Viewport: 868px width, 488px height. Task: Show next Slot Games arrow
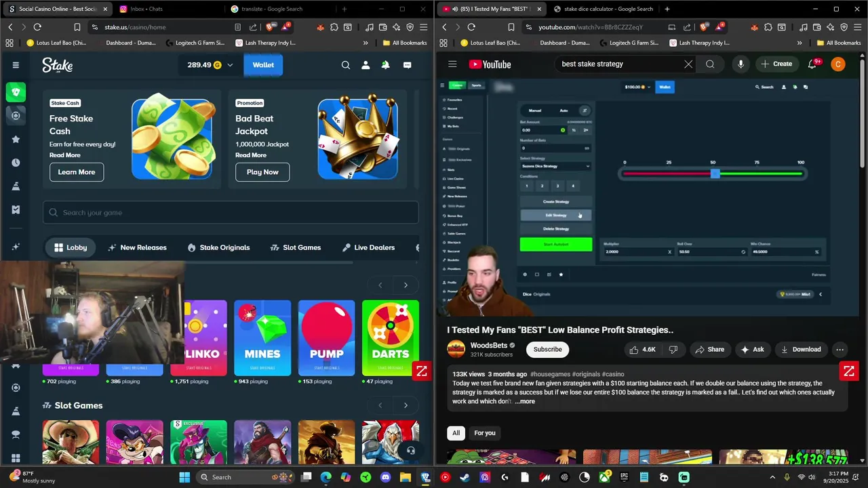click(406, 405)
